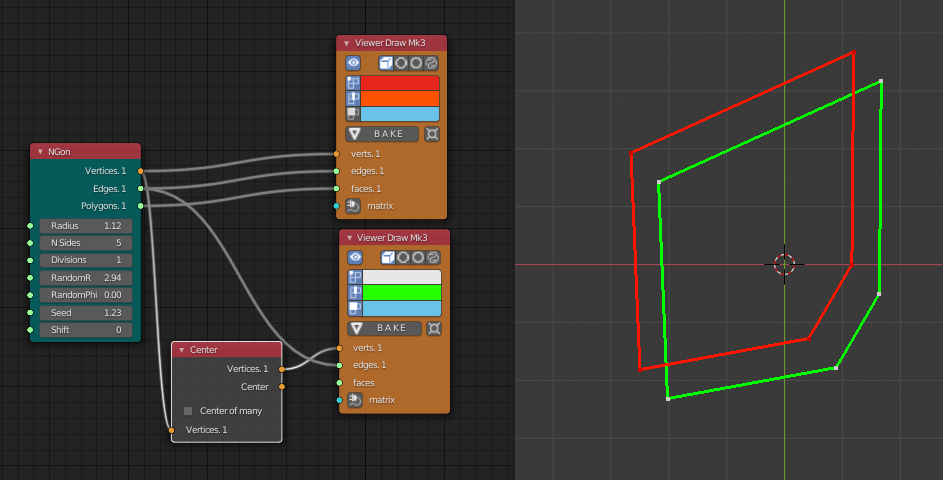Click RandomPhi field showing 0.00

(x=85, y=295)
